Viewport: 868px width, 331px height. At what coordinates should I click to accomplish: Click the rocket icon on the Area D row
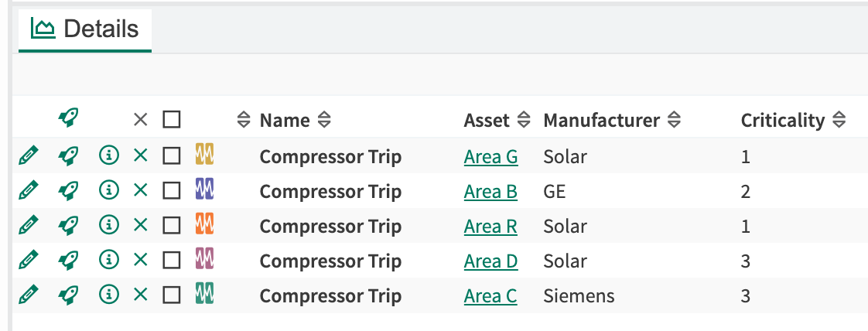[68, 260]
